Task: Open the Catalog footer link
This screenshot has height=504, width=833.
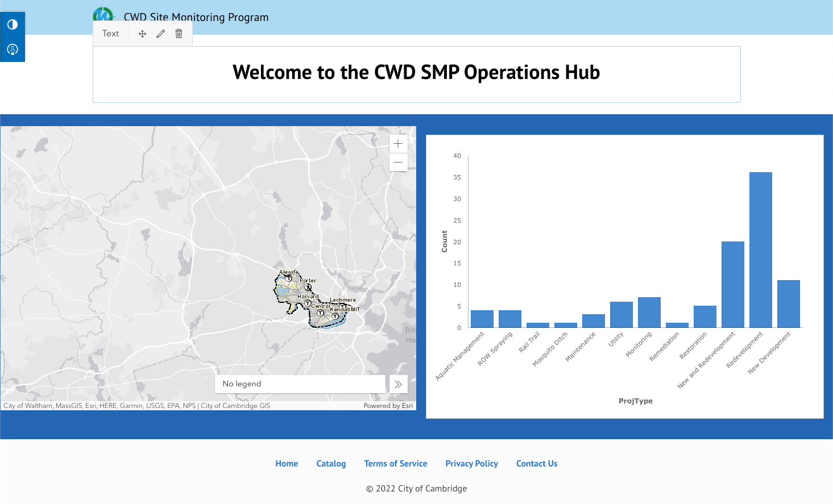Action: pyautogui.click(x=331, y=464)
